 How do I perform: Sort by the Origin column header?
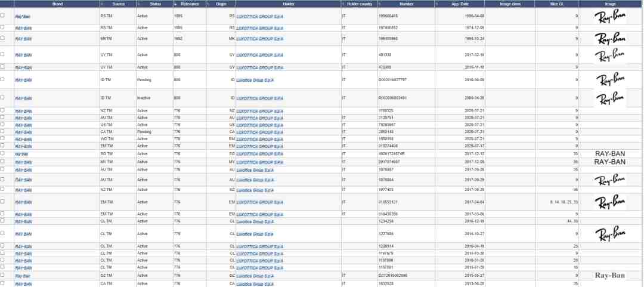pyautogui.click(x=221, y=4)
